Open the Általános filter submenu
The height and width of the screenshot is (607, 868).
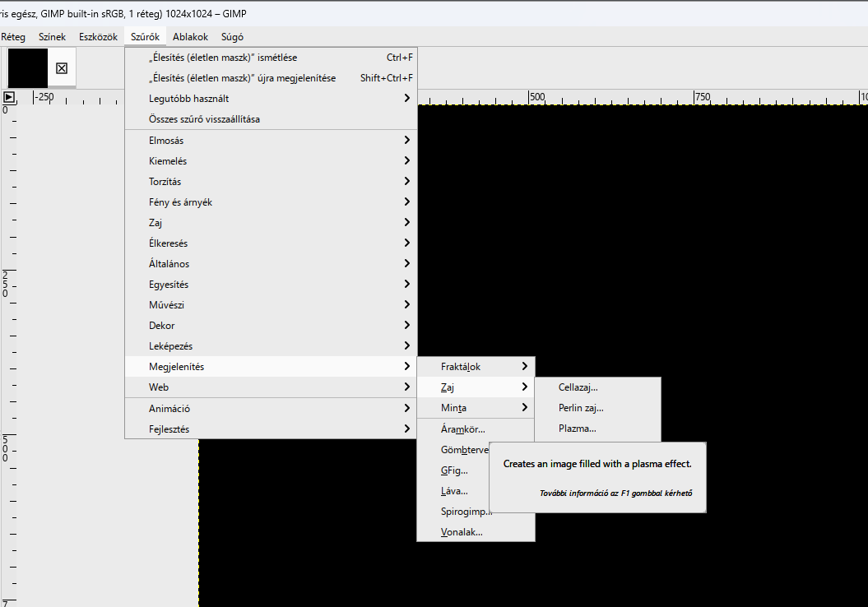click(x=271, y=264)
